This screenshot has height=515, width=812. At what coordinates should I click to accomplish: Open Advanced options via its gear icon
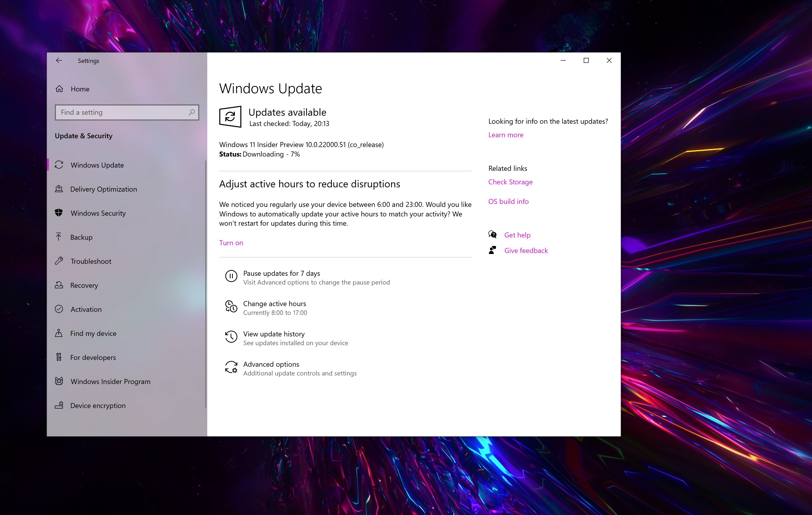(x=231, y=368)
